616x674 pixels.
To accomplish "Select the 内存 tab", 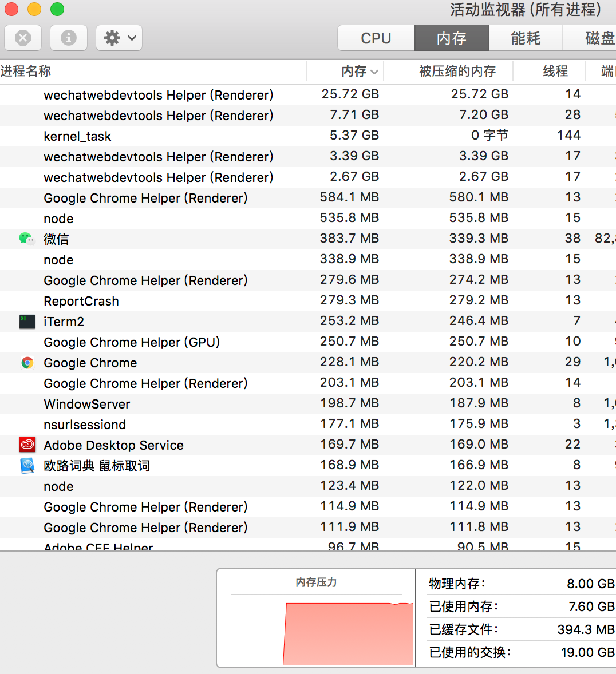I will tap(452, 38).
